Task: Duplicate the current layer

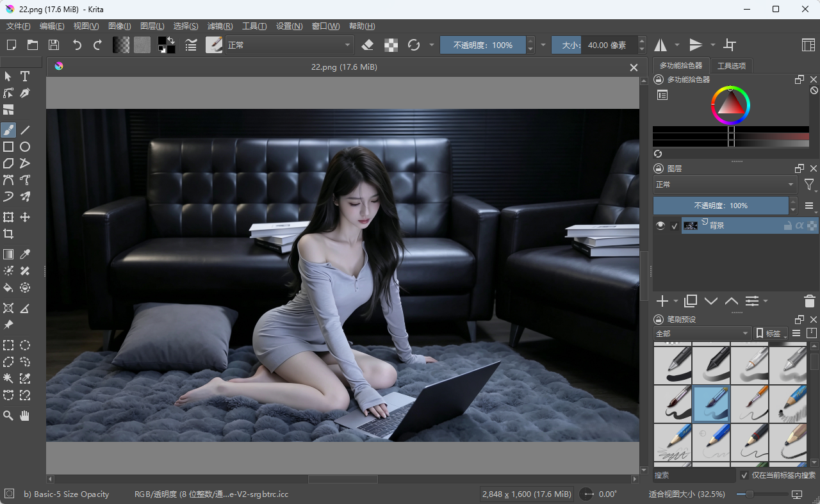Action: click(691, 301)
